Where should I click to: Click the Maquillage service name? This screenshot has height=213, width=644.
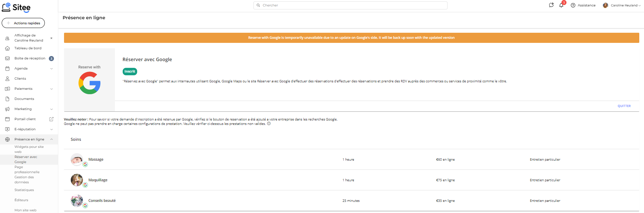click(98, 180)
